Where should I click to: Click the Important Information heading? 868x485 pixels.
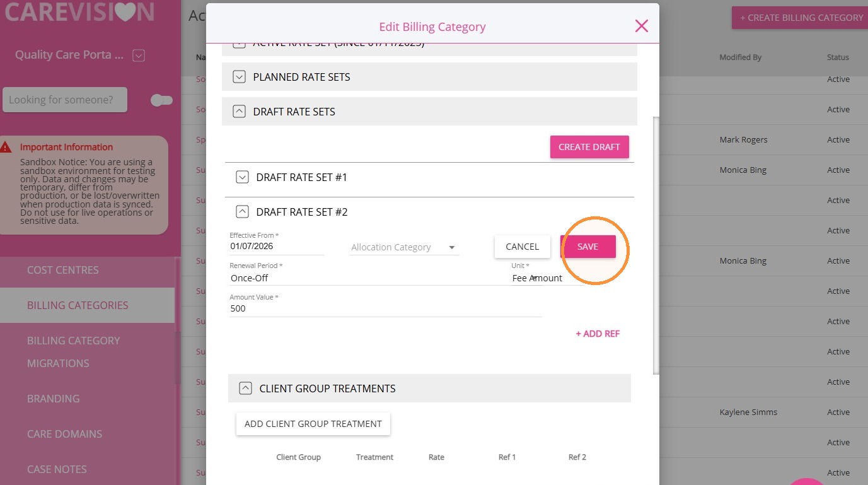(66, 147)
